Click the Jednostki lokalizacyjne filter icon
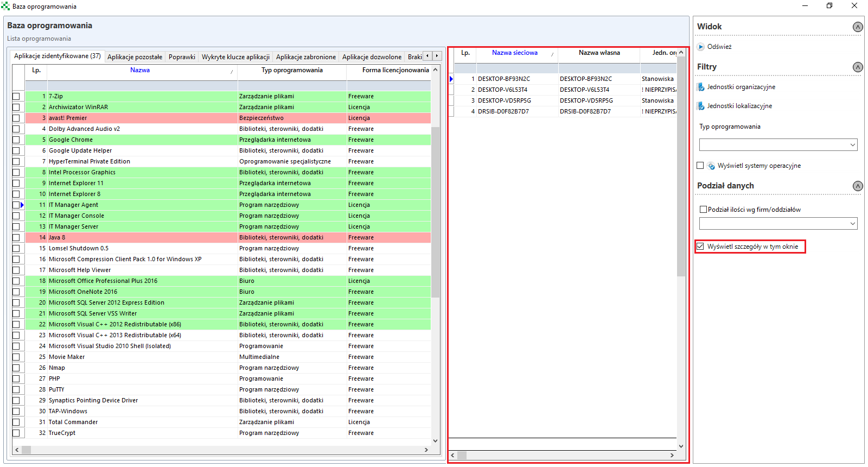The image size is (868, 467). (701, 106)
